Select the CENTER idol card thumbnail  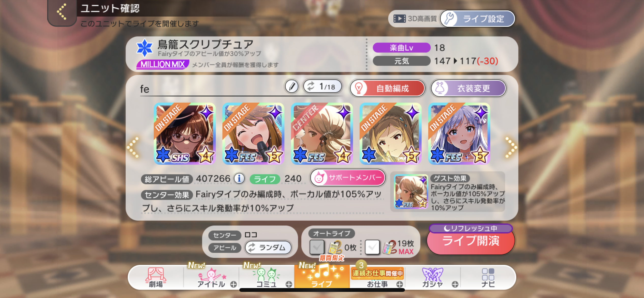pos(322,133)
